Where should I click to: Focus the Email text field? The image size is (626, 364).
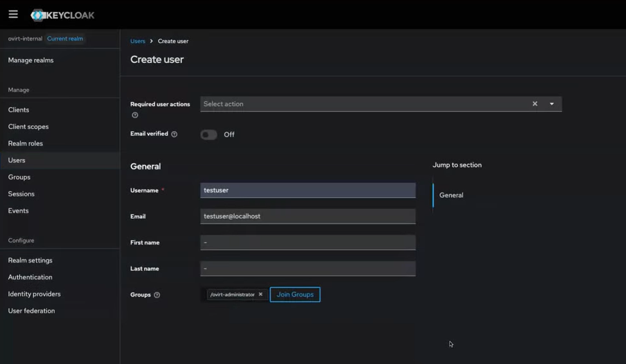308,216
